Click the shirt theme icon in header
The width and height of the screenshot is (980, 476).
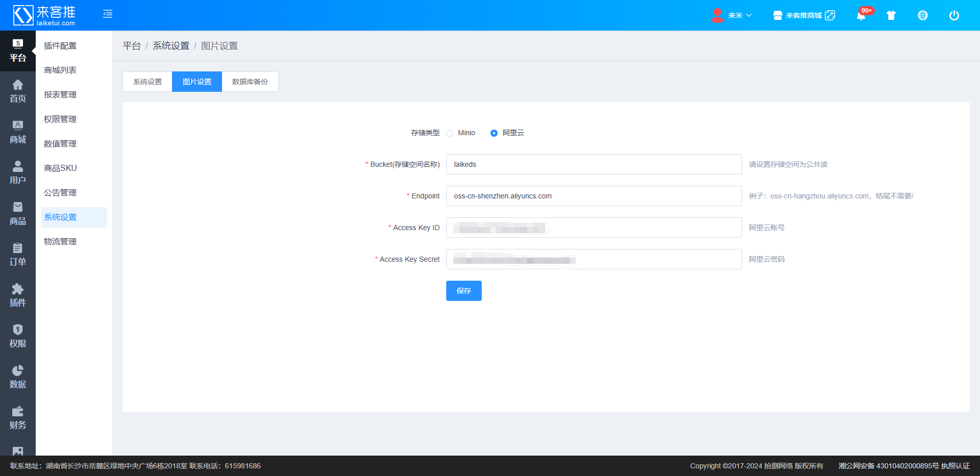891,15
